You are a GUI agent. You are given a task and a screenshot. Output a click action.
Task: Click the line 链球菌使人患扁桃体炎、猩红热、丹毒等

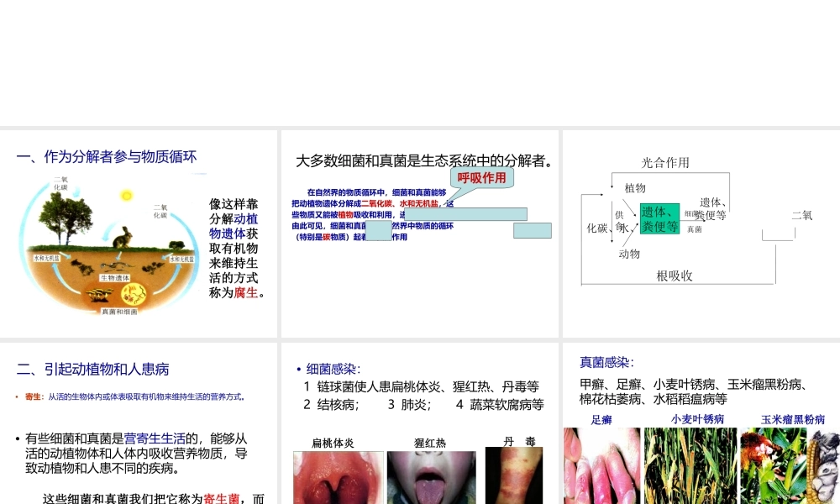(x=428, y=386)
